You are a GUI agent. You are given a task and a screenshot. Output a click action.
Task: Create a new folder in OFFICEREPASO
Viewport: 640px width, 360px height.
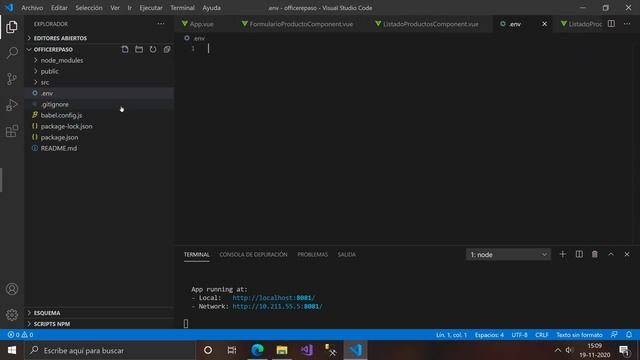(139, 49)
